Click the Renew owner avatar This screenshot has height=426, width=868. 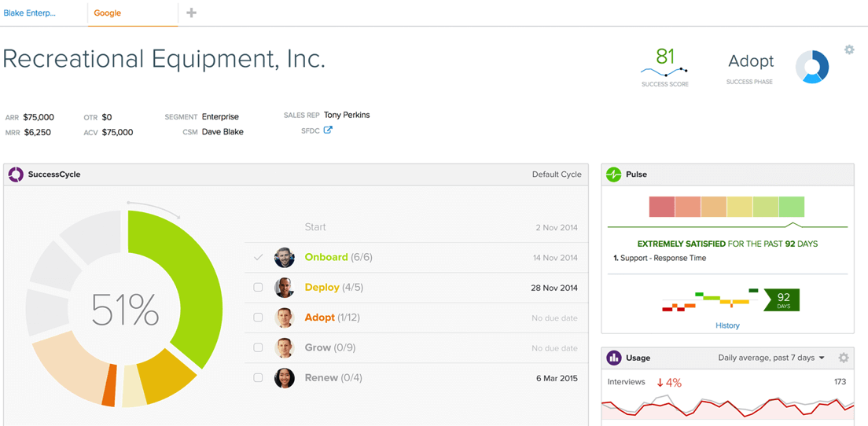click(x=285, y=378)
